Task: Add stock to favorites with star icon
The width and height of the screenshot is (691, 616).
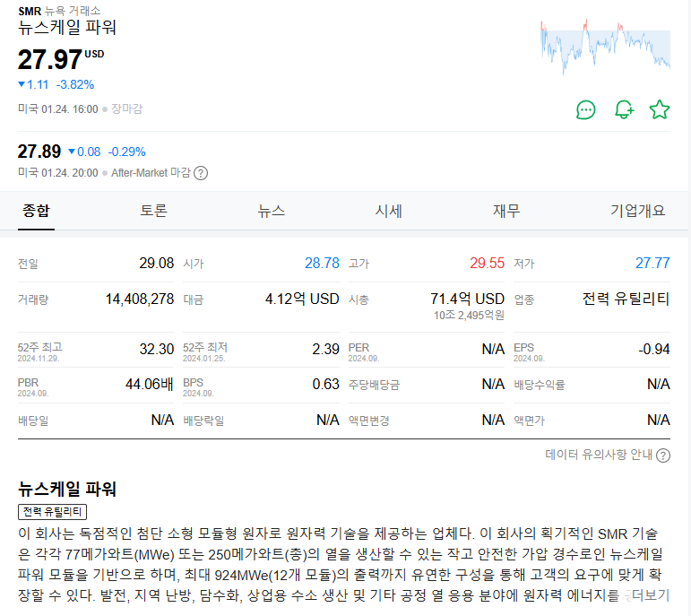Action: click(x=660, y=109)
